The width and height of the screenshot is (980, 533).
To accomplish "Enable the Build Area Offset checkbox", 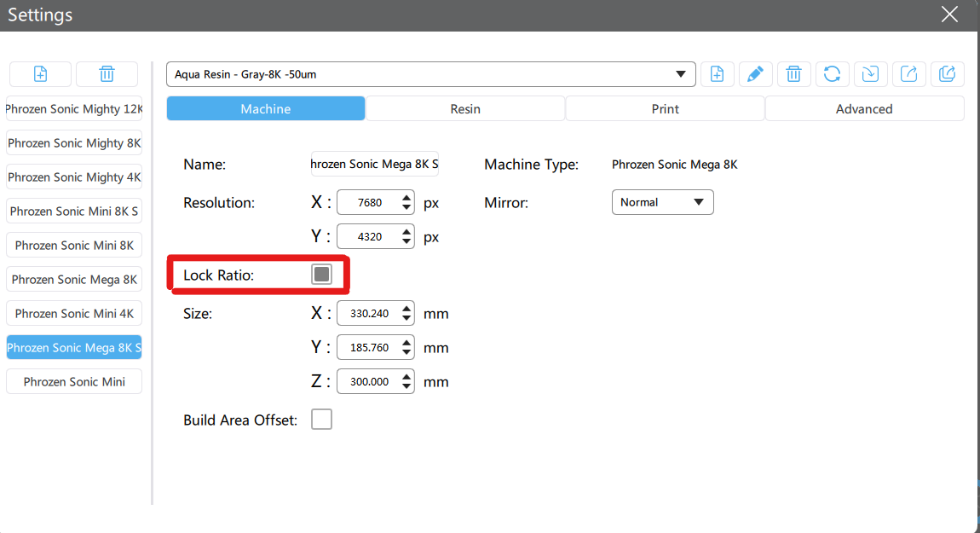I will tap(321, 420).
